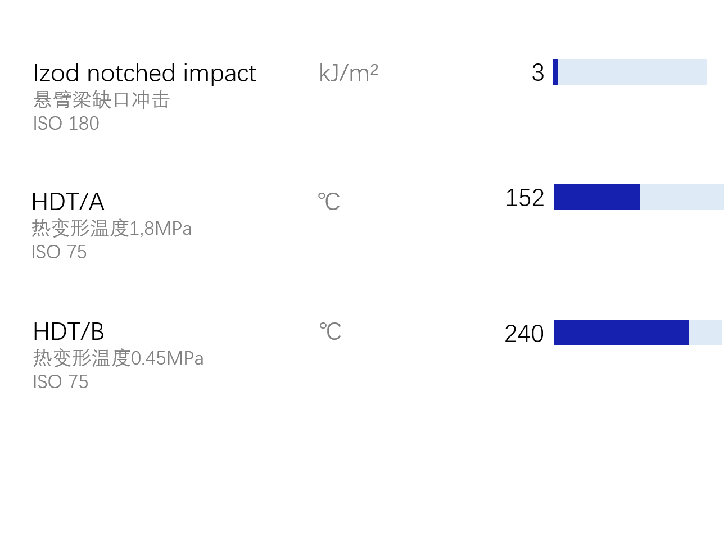Click ISO 75 under HDT/A
This screenshot has width=728, height=560.
(x=59, y=252)
